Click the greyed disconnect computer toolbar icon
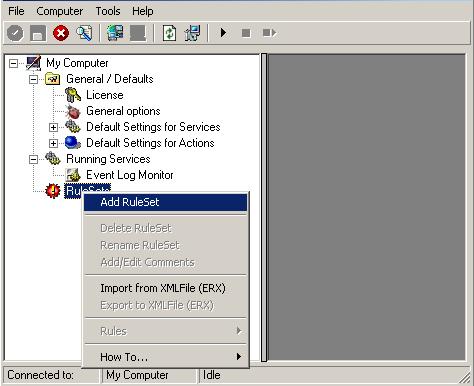Screen dimensions: 474x386 [x=138, y=33]
